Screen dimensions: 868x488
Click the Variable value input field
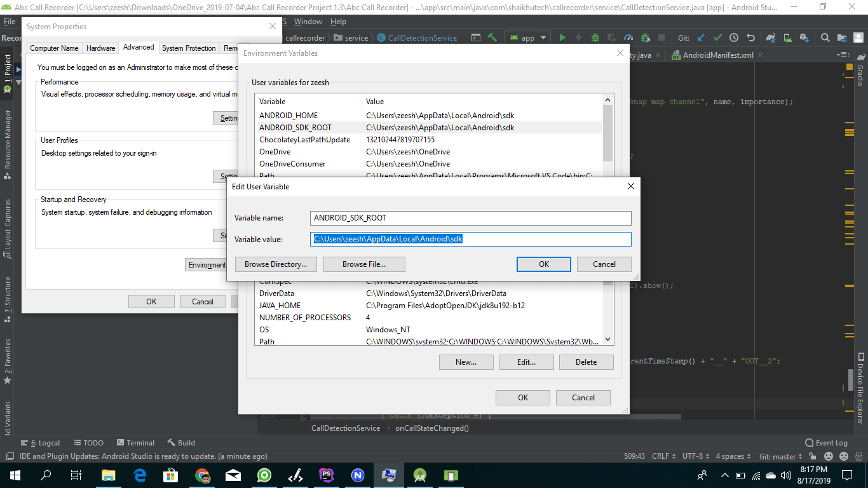tap(471, 239)
